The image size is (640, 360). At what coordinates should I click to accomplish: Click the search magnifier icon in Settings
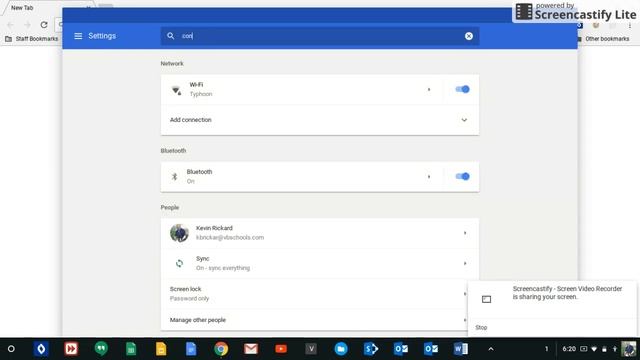[171, 36]
